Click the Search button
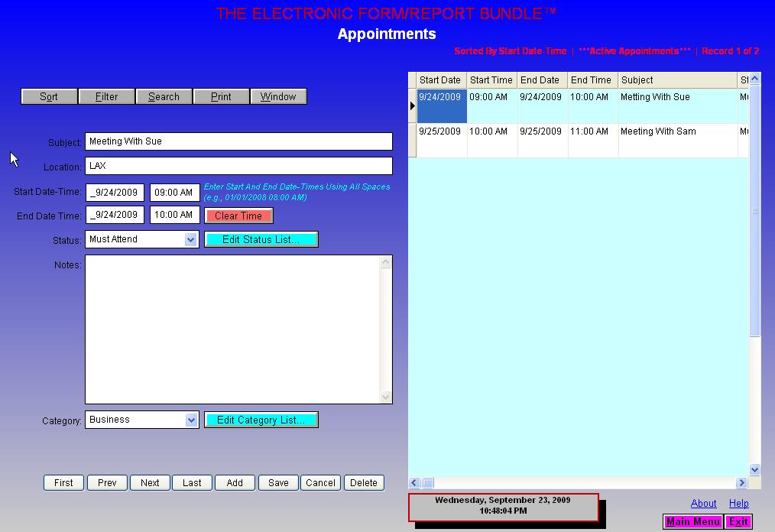Image resolution: width=775 pixels, height=532 pixels. tap(164, 96)
